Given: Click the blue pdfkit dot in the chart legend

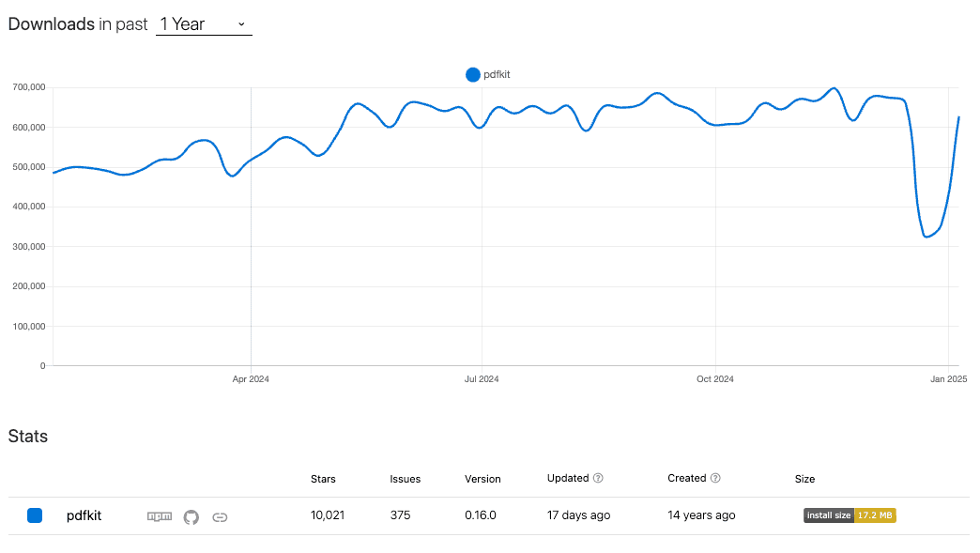Looking at the screenshot, I should tap(472, 74).
